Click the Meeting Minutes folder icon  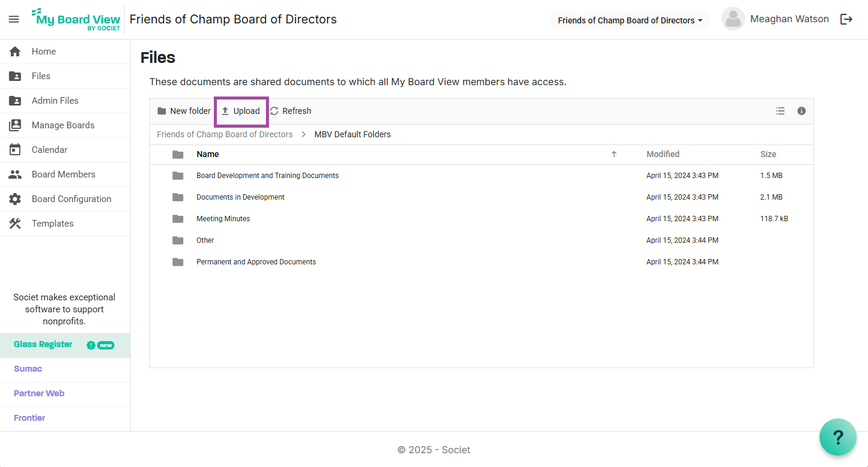(178, 219)
